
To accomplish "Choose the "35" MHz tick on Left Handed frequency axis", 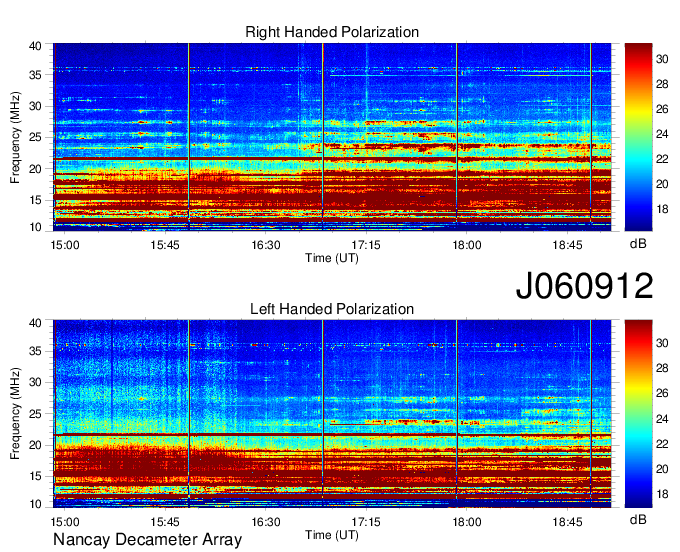I will pyautogui.click(x=35, y=351).
